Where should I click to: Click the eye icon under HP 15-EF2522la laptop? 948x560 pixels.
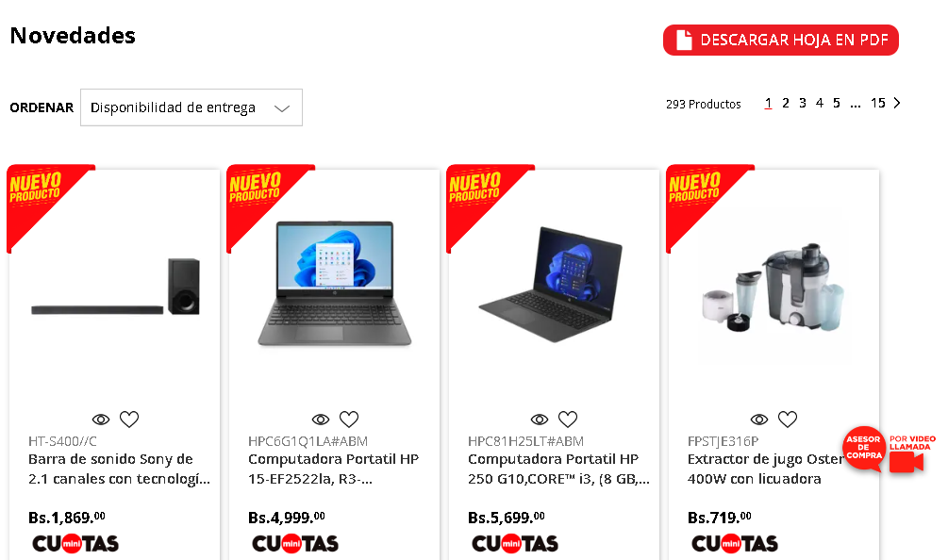321,420
